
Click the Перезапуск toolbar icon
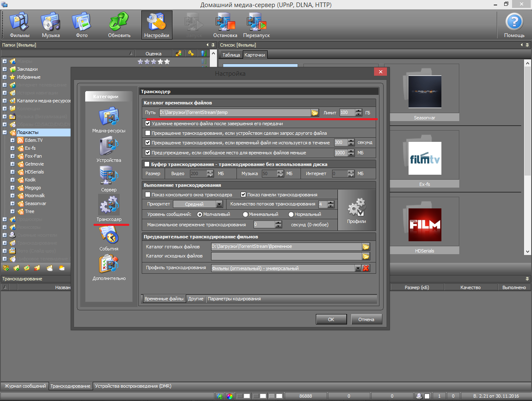(x=256, y=25)
